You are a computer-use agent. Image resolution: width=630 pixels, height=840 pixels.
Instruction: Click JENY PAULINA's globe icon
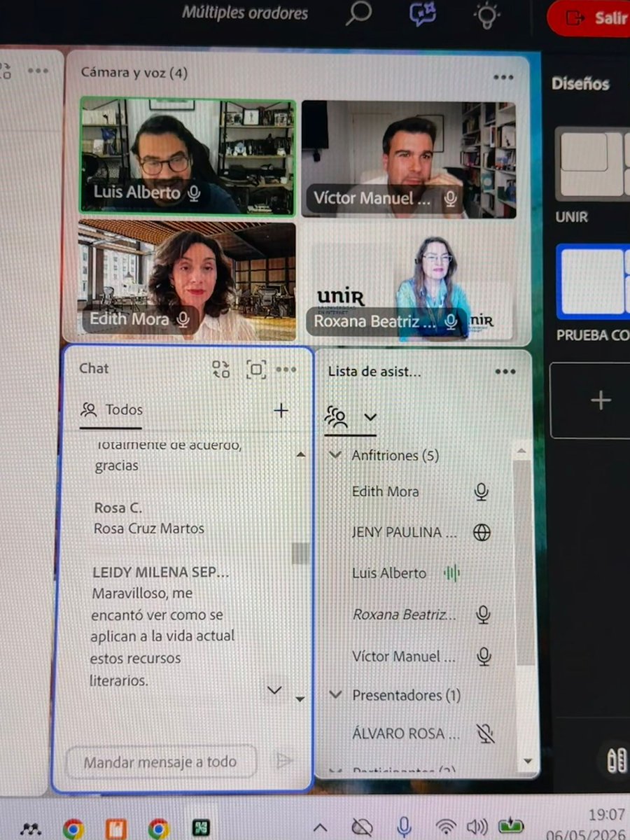(x=482, y=533)
